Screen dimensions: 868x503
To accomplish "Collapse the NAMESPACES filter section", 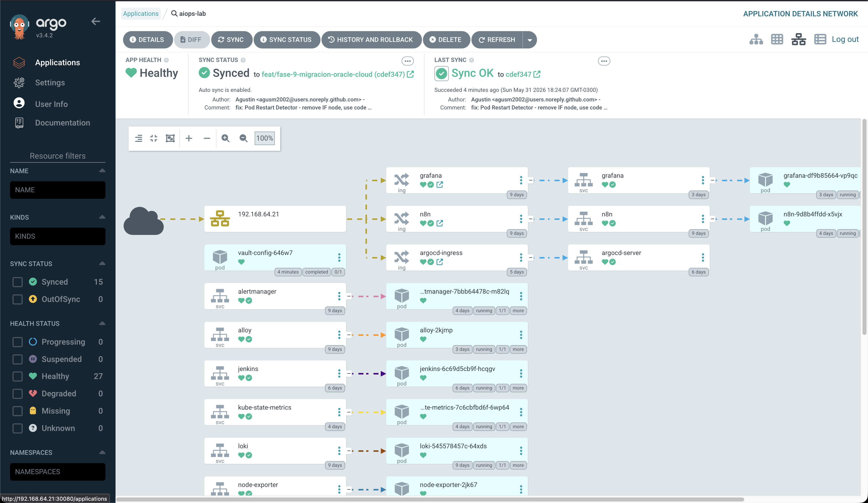I will pyautogui.click(x=102, y=452).
